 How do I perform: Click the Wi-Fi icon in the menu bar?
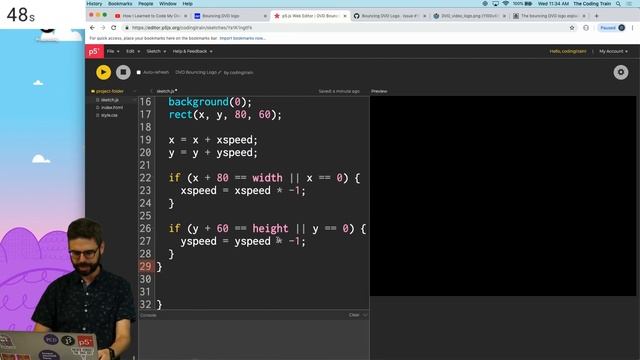tap(506, 4)
